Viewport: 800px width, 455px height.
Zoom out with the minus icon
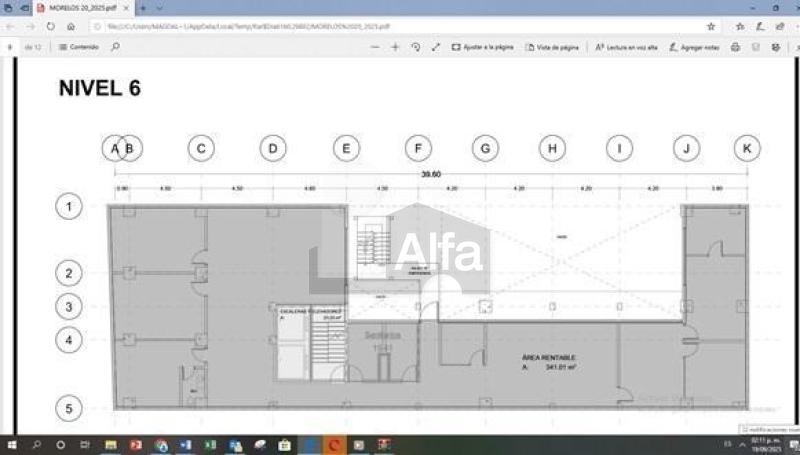372,47
